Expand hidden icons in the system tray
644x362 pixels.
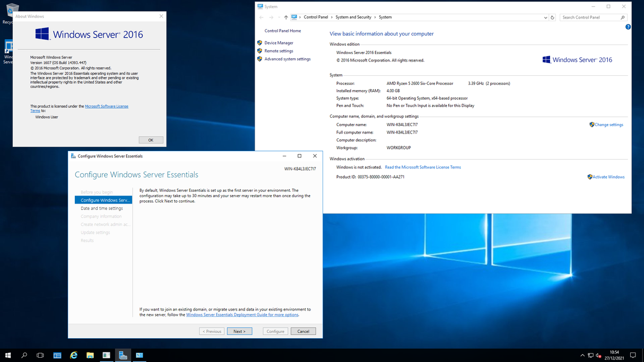pos(582,355)
